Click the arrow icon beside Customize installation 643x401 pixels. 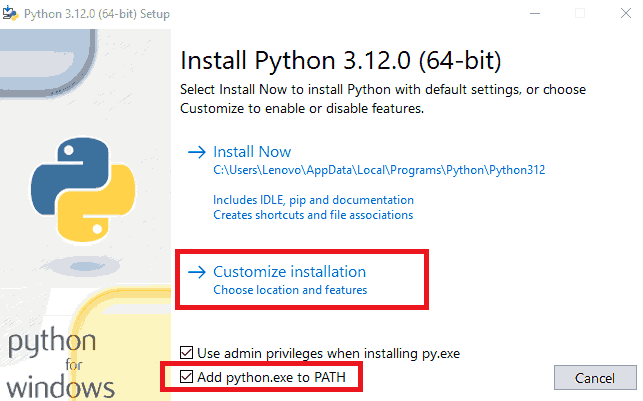196,272
